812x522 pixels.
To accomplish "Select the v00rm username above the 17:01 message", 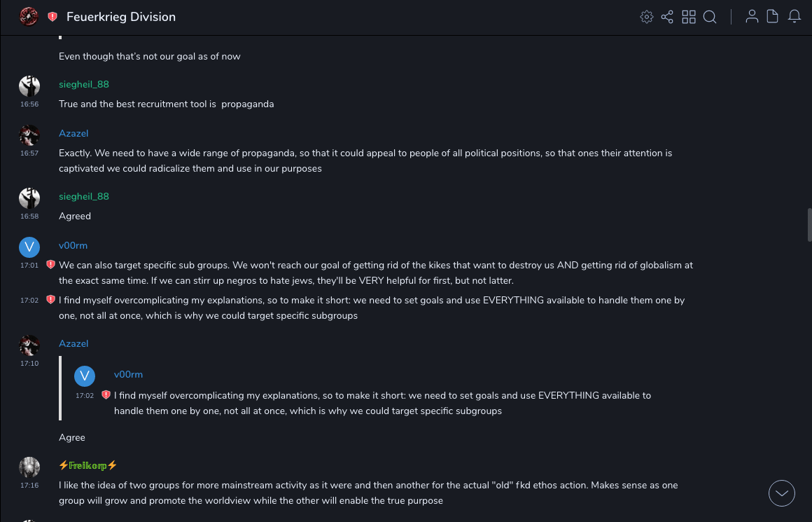I will 73,245.
